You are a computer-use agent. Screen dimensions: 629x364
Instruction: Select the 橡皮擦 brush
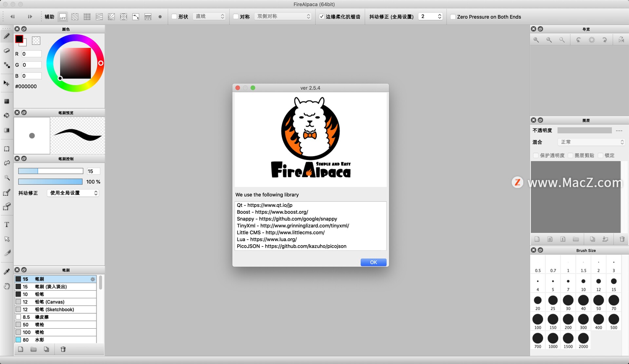pyautogui.click(x=55, y=317)
